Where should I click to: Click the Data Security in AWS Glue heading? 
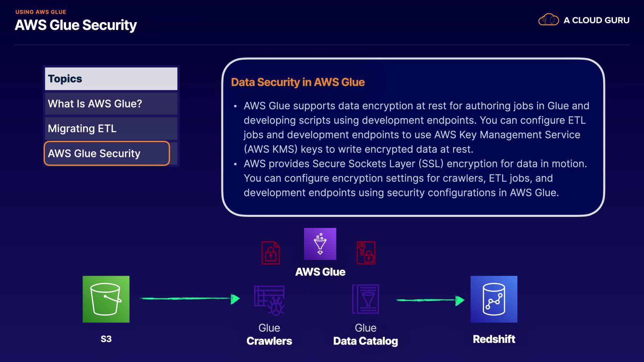click(298, 82)
